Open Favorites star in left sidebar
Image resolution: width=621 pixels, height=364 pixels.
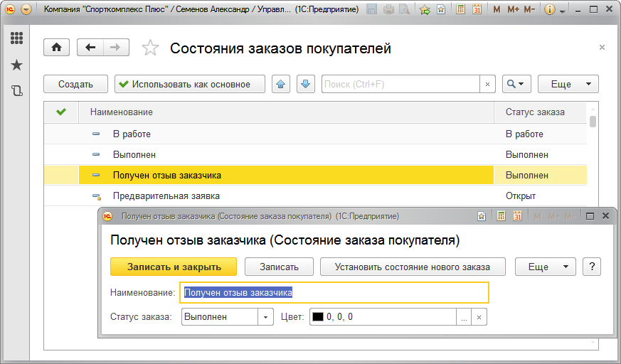coord(16,65)
